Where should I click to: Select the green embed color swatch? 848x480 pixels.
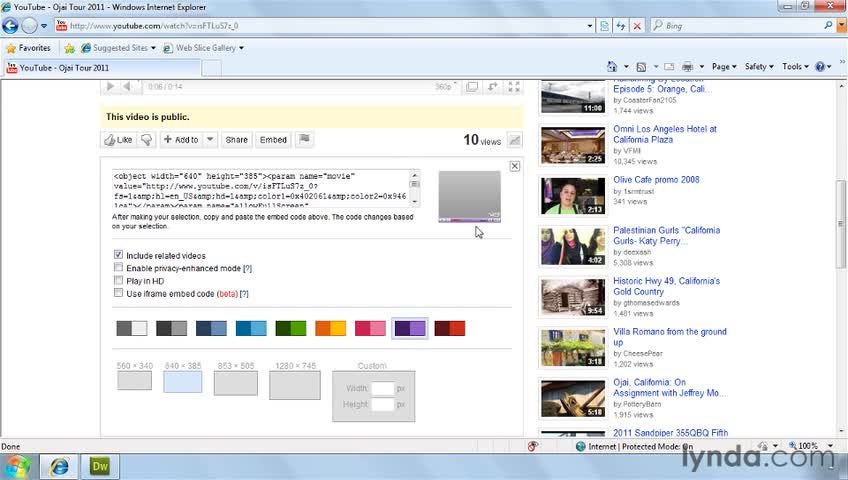pos(291,328)
